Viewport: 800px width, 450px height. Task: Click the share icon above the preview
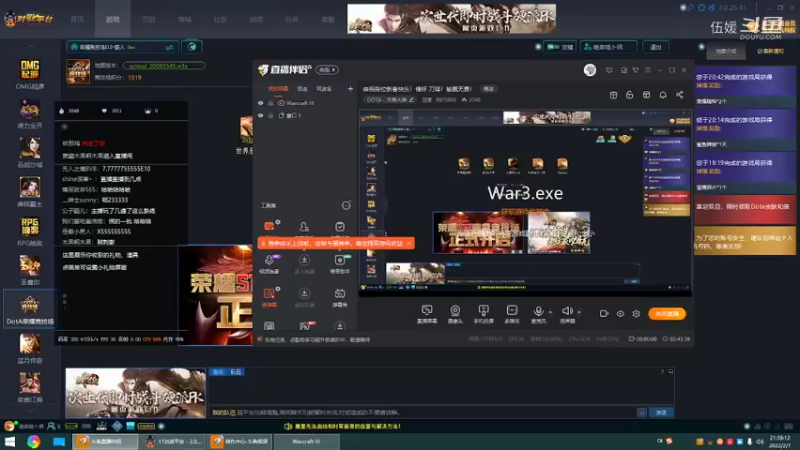point(680,95)
